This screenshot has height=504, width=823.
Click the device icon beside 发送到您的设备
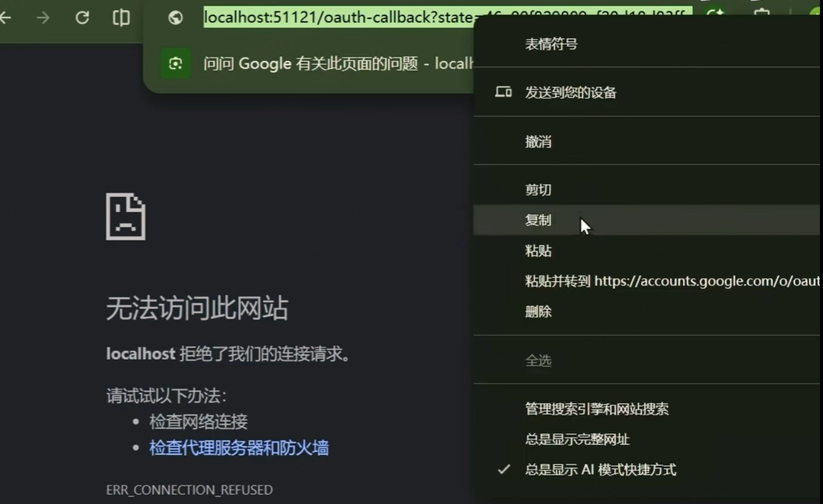pos(503,92)
